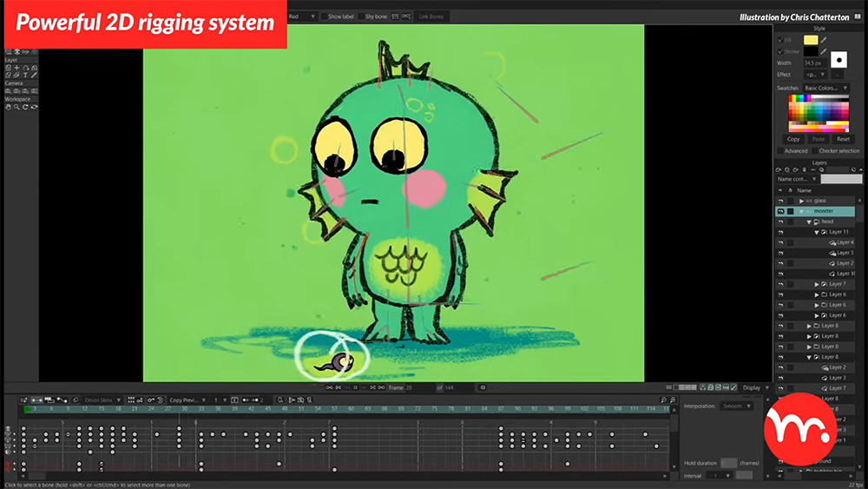Select the Zoom Workspace magnifier tool
868x489 pixels.
(16, 107)
